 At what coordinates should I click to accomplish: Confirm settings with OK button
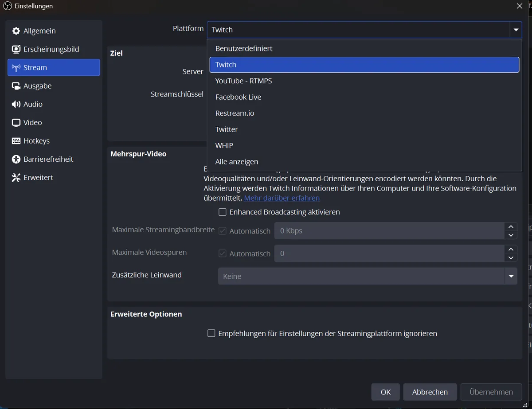tap(386, 392)
